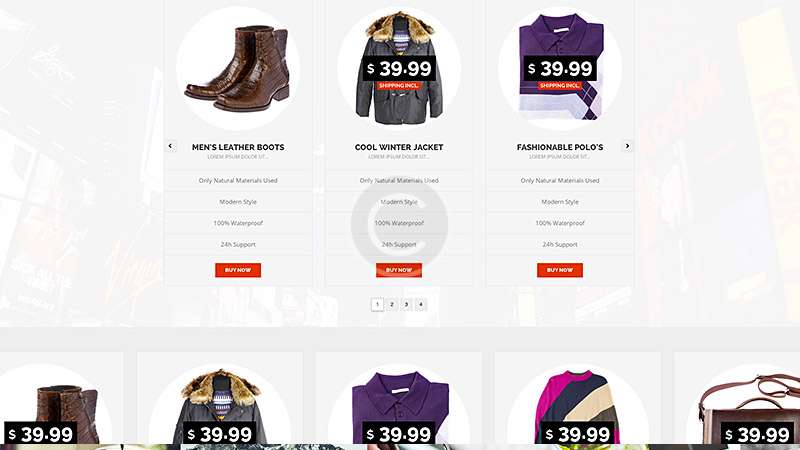
Task: Open the leather boots product image
Action: click(238, 68)
